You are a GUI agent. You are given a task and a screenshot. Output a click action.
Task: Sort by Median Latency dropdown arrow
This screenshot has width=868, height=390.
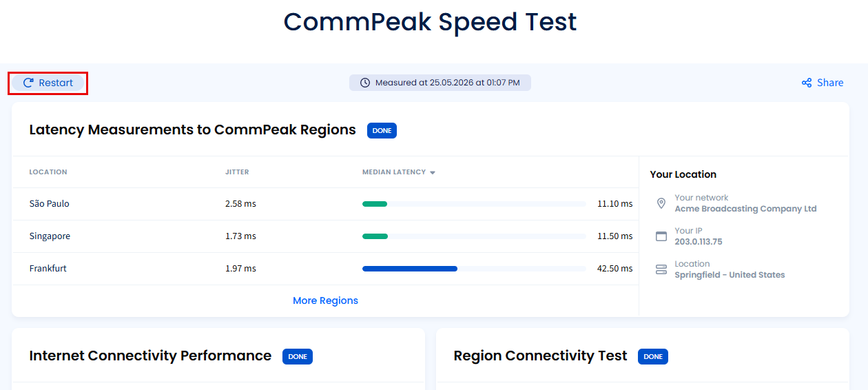click(x=433, y=172)
